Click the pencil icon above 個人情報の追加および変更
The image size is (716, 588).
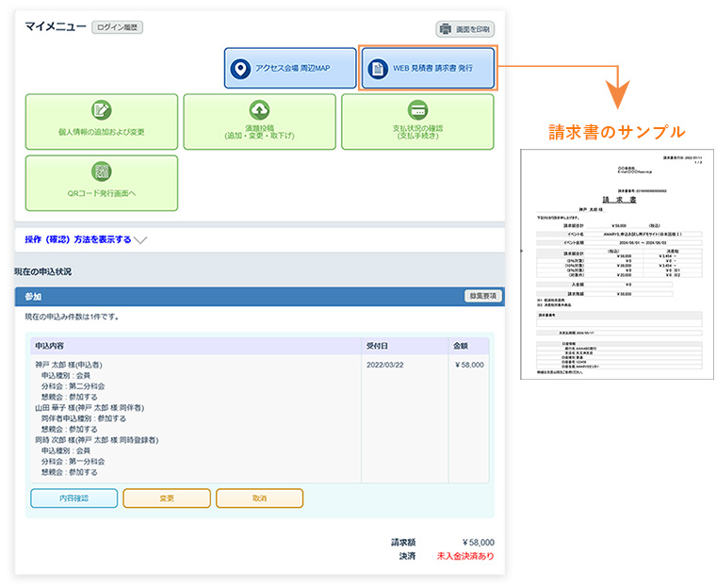[101, 110]
